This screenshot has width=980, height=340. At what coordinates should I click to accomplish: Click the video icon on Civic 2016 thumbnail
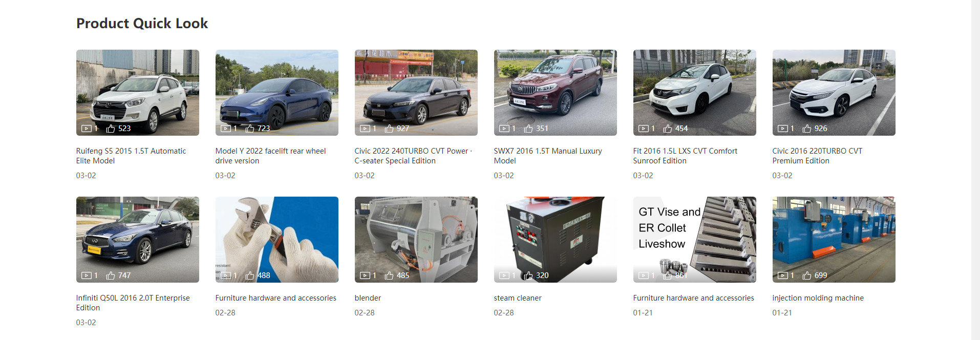(x=783, y=129)
